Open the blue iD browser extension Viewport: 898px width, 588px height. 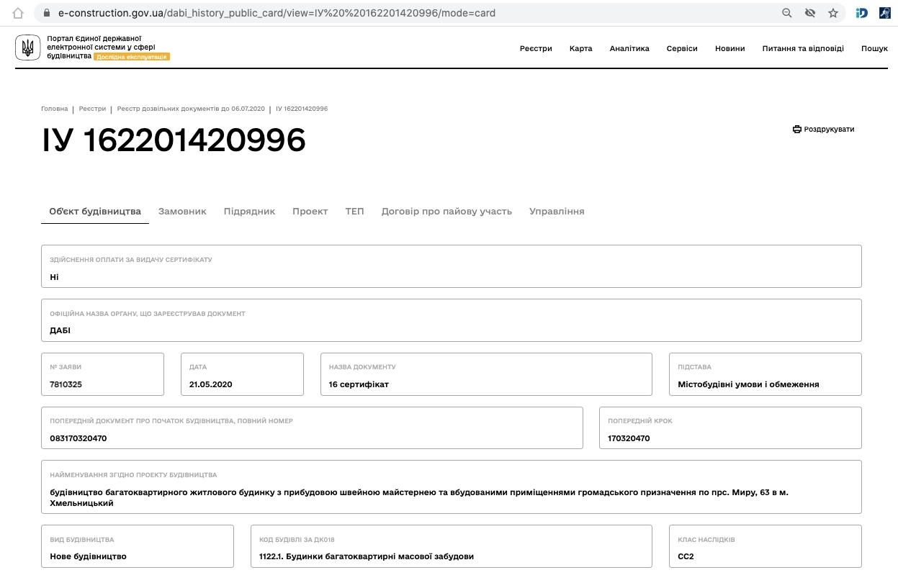point(862,13)
